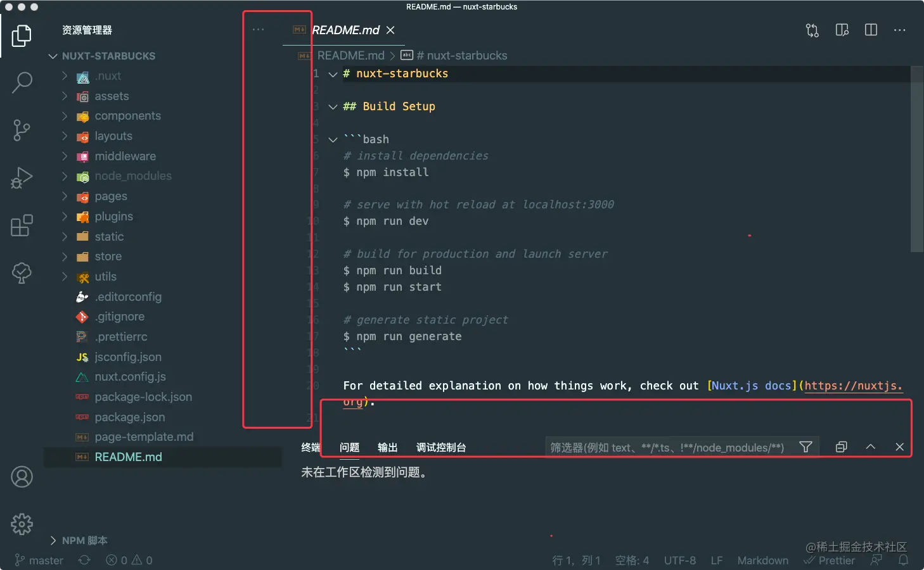This screenshot has width=924, height=570.
Task: Click the collapse all icon in Problems panel
Action: [841, 447]
